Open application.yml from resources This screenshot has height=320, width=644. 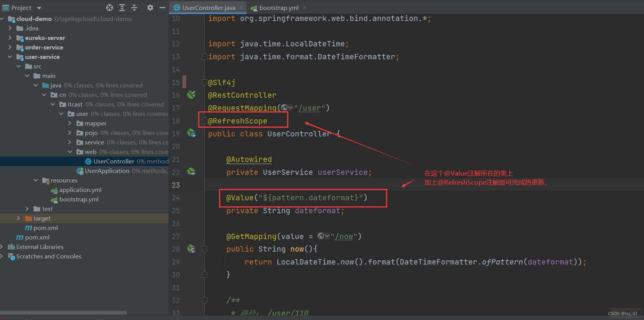pos(80,190)
